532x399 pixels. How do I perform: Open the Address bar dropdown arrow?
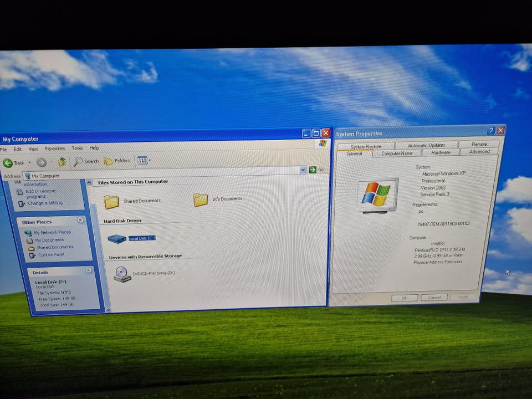coord(303,170)
